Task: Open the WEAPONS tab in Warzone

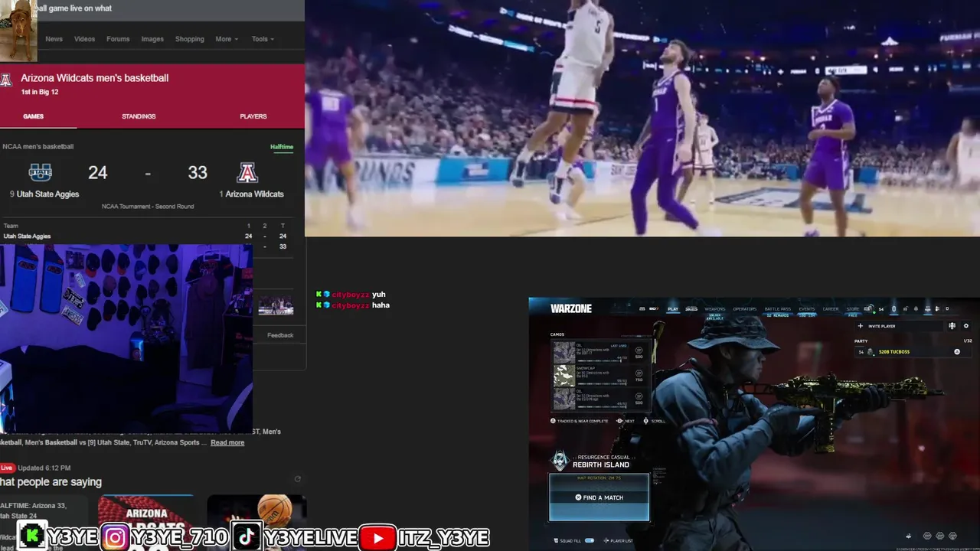Action: point(714,309)
